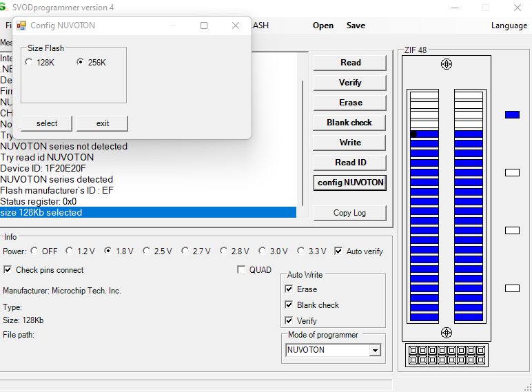Select the 256K flash size option
This screenshot has height=392, width=532.
(81, 63)
